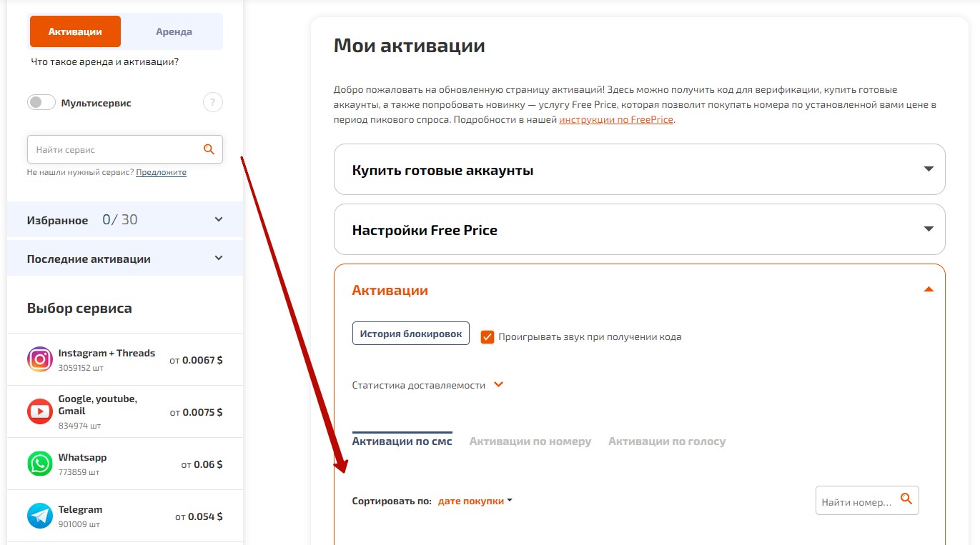
Task: Click the magnifier in Найти номер field
Action: click(906, 500)
